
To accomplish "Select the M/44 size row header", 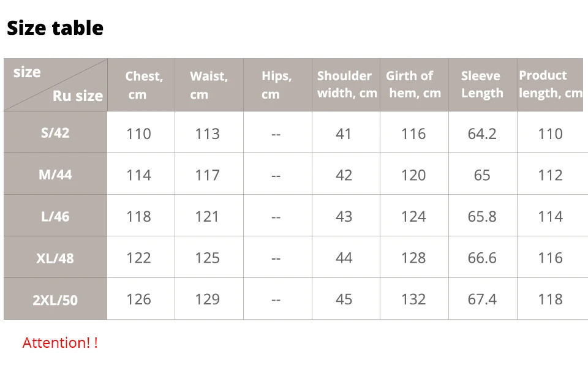I will [x=55, y=174].
